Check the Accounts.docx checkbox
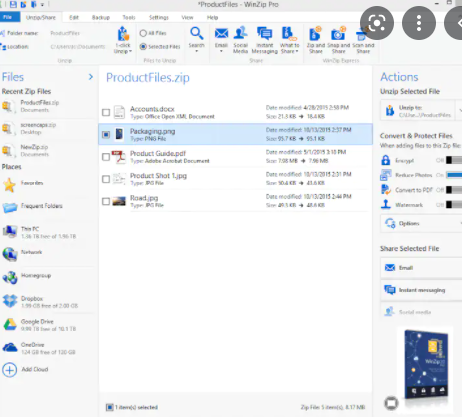The height and width of the screenshot is (417, 462). pyautogui.click(x=106, y=112)
